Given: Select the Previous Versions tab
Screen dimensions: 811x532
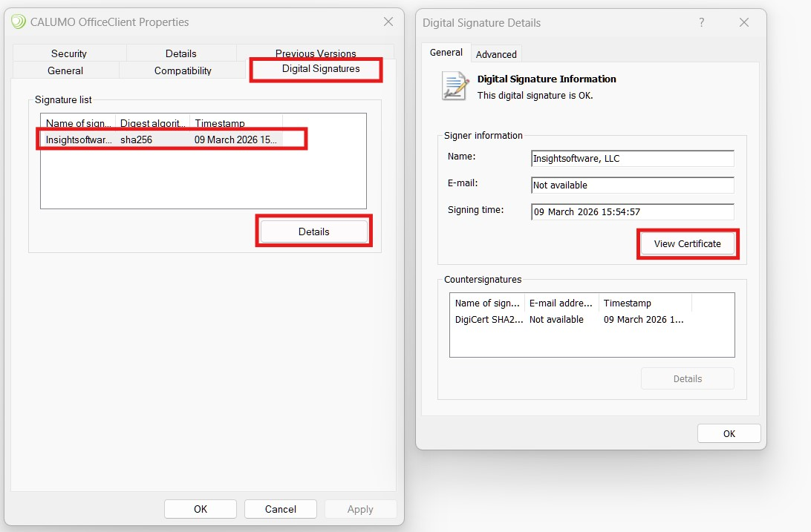Looking at the screenshot, I should click(316, 53).
